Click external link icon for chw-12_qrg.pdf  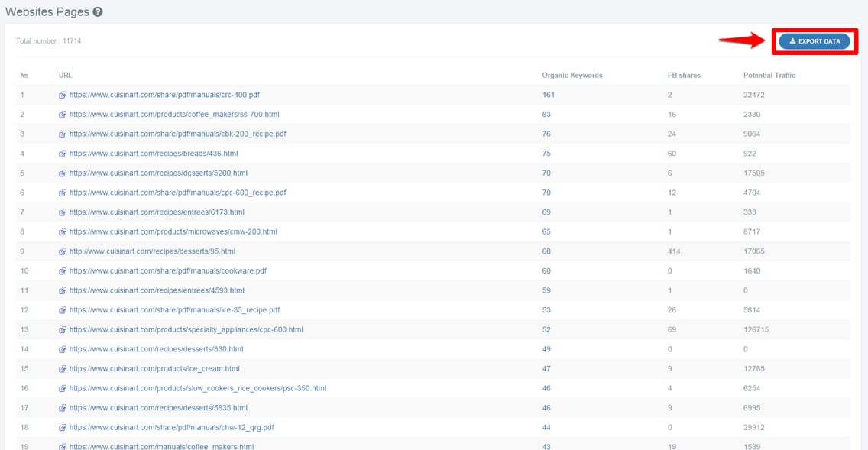pyautogui.click(x=63, y=427)
